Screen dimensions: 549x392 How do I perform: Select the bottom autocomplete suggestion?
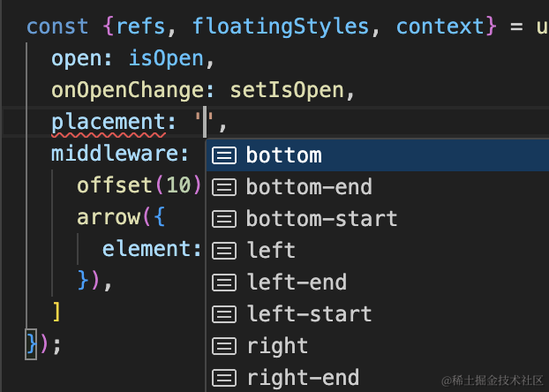283,155
